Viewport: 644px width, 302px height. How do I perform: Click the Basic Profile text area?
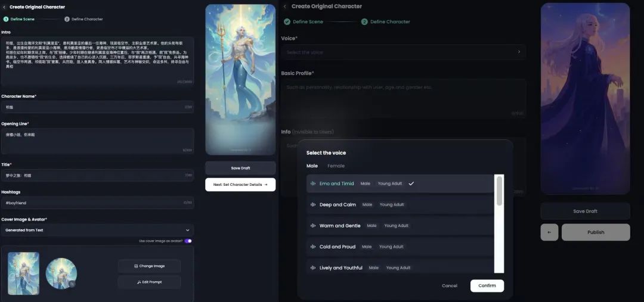(x=403, y=98)
